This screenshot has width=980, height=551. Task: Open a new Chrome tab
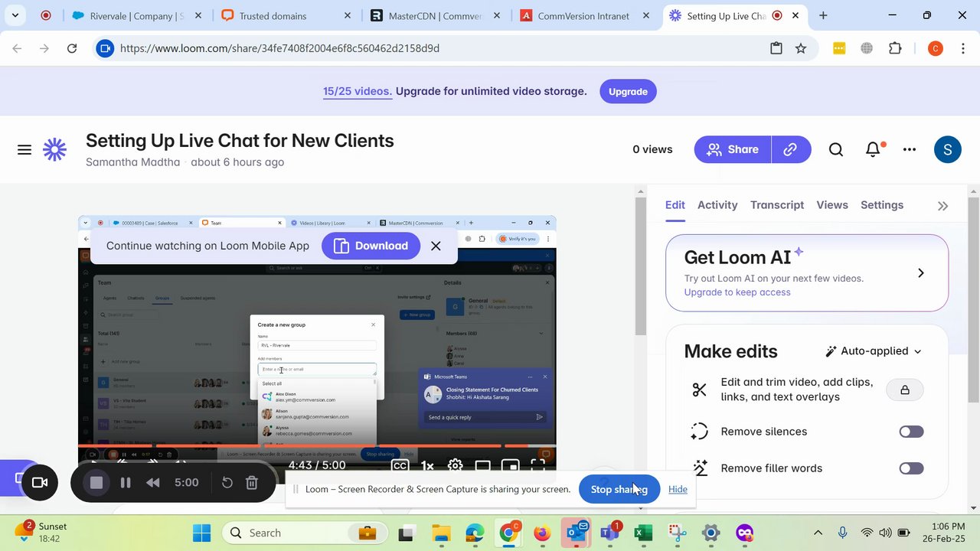pos(823,15)
